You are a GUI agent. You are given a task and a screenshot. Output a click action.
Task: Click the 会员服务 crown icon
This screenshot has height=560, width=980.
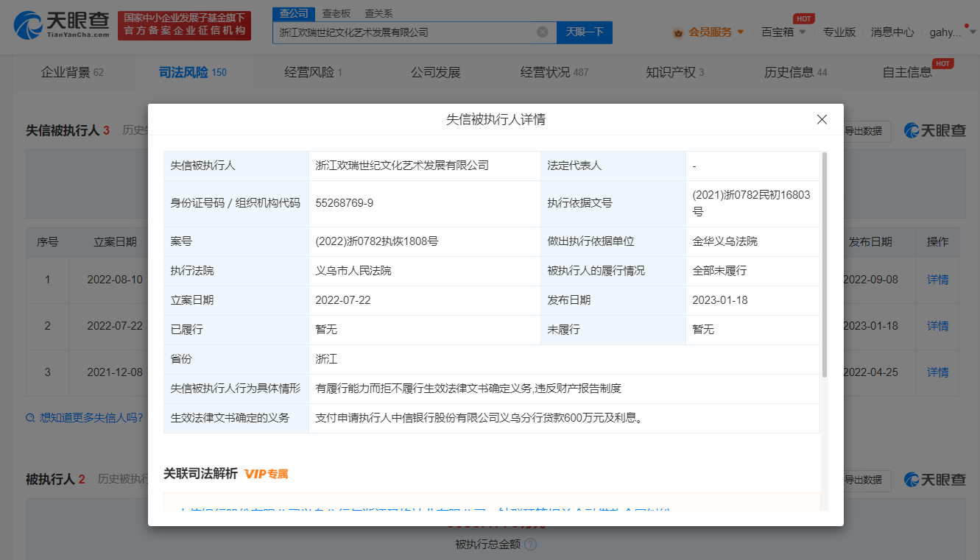(x=677, y=32)
